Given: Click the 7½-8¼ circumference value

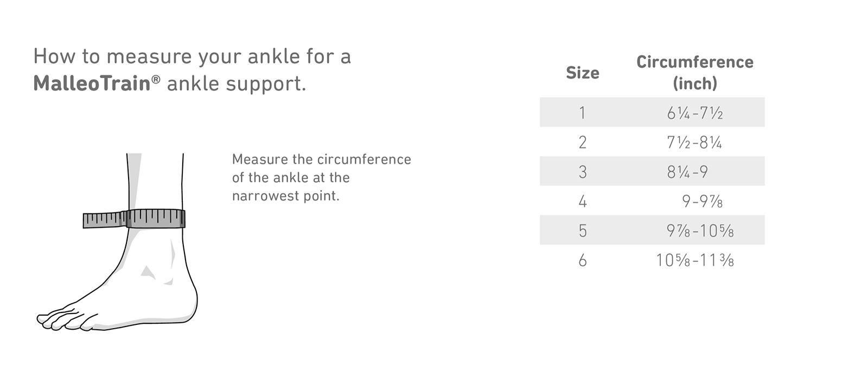Looking at the screenshot, I should [x=694, y=143].
